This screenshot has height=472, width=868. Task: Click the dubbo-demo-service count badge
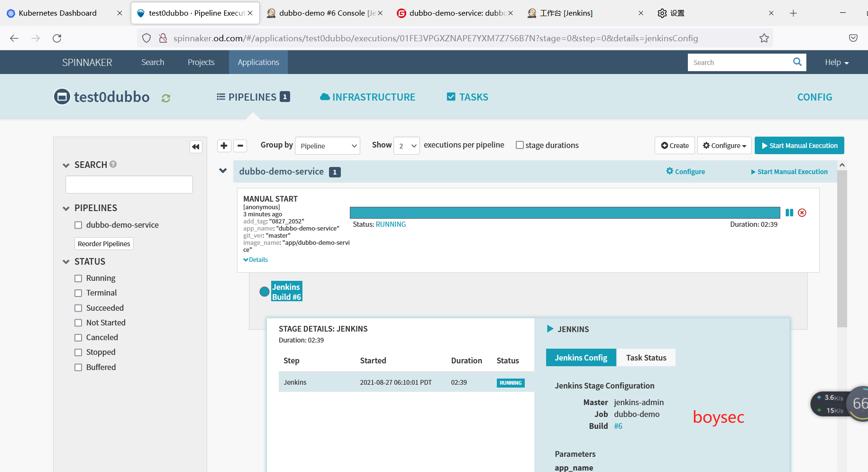[335, 172]
